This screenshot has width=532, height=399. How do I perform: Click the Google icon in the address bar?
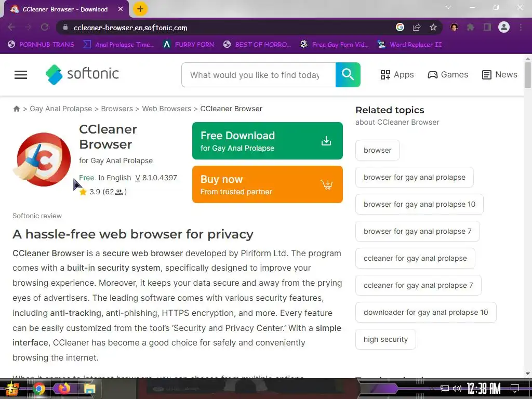[400, 27]
